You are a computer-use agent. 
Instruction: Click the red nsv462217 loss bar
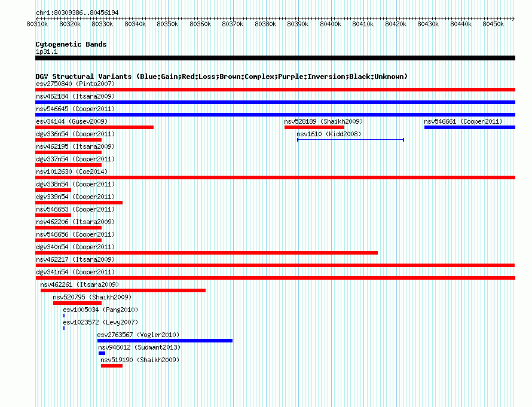275,265
